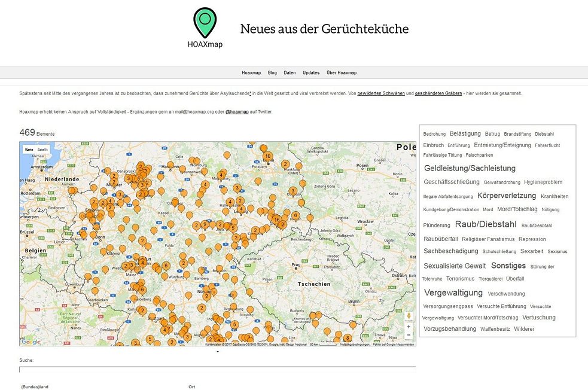Click the cluster marker labeled 8

pyautogui.click(x=348, y=338)
